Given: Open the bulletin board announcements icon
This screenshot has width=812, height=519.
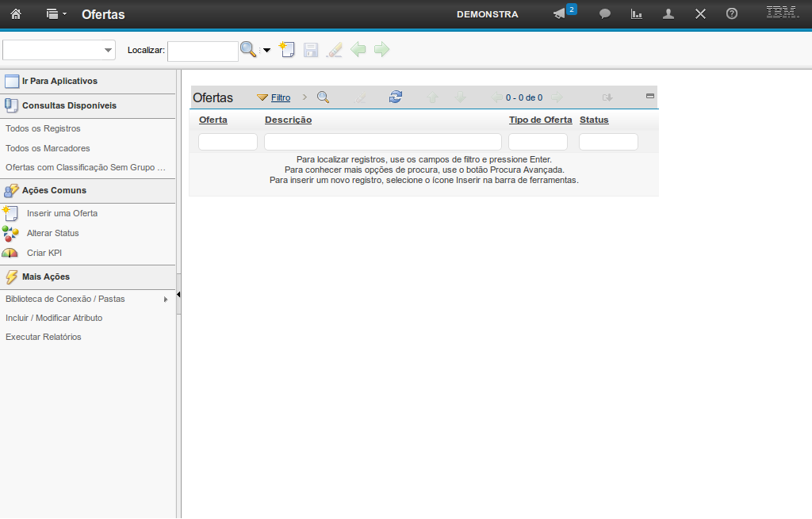Looking at the screenshot, I should 560,14.
